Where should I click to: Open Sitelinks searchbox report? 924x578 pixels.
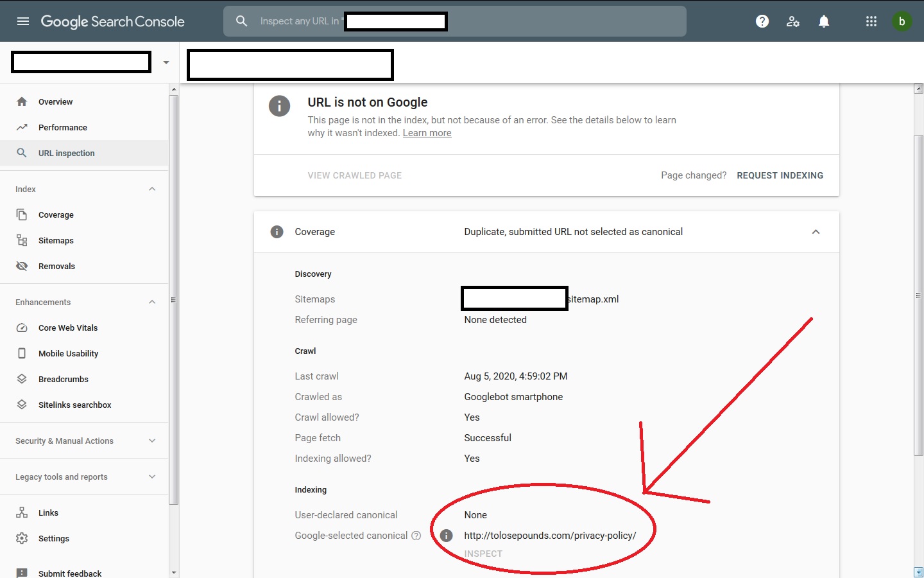point(84,405)
